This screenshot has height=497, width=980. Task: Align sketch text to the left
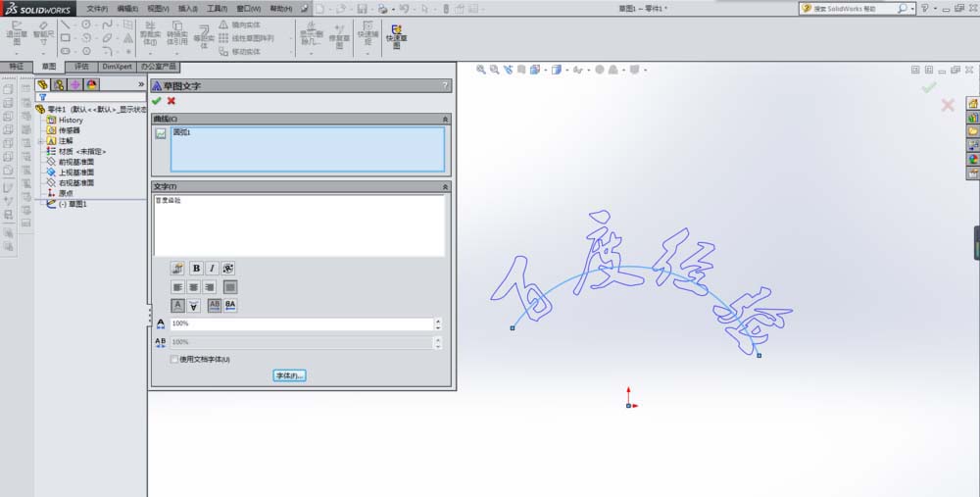pos(177,287)
